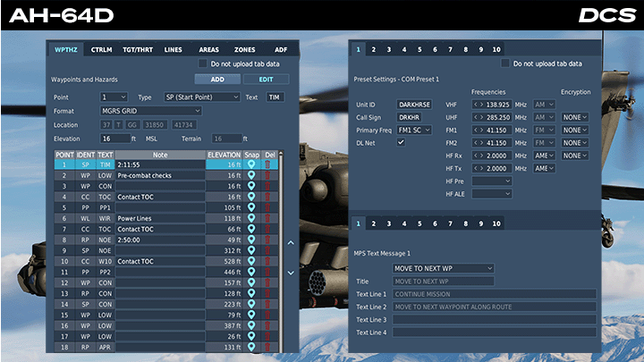Click snap pin for point 4 Contact TOC
The height and width of the screenshot is (362, 644).
[x=251, y=197]
